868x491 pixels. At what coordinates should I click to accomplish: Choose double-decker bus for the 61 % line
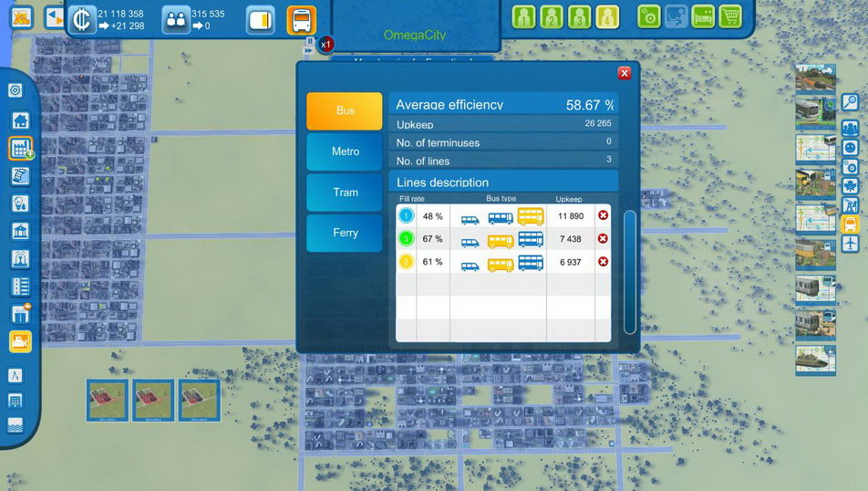point(531,262)
